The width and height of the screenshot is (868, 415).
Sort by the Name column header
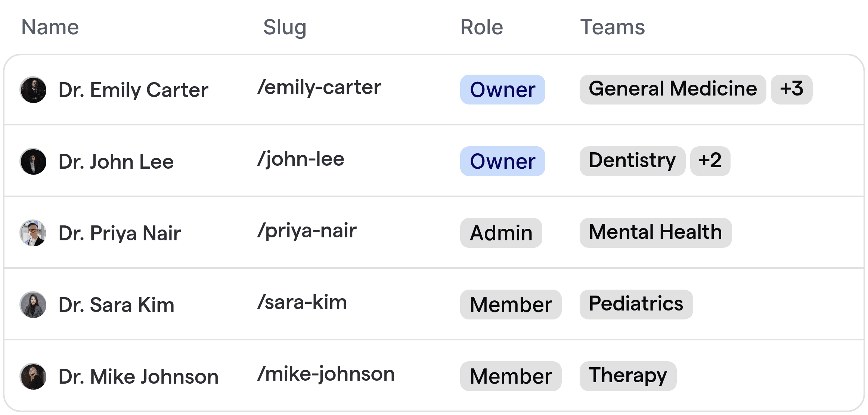[50, 26]
